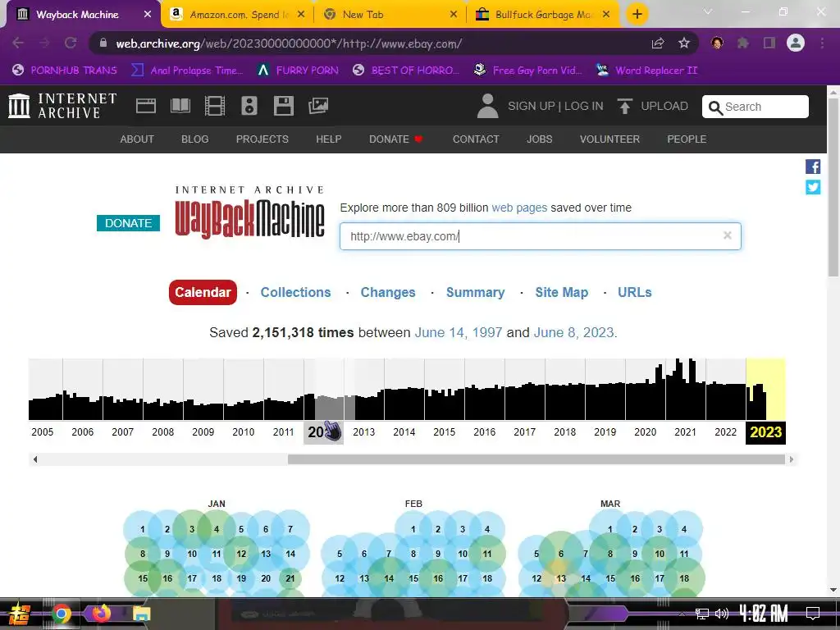Open the Web archive icon
The width and height of the screenshot is (840, 630).
pyautogui.click(x=146, y=106)
